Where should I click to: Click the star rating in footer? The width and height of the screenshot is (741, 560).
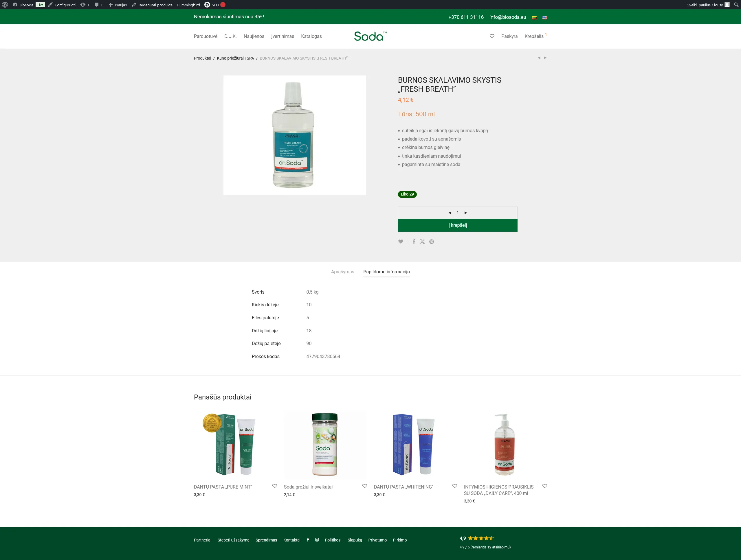click(x=481, y=538)
